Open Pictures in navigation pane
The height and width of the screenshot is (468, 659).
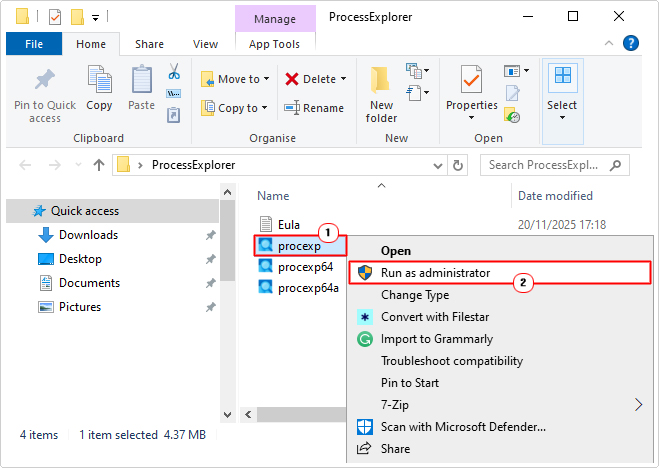click(112, 307)
